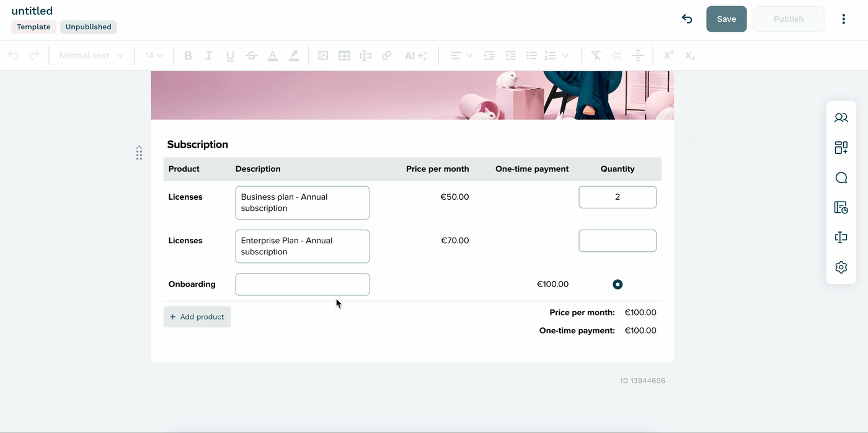The width and height of the screenshot is (868, 433).
Task: Edit Business plan description field
Action: [x=303, y=203]
